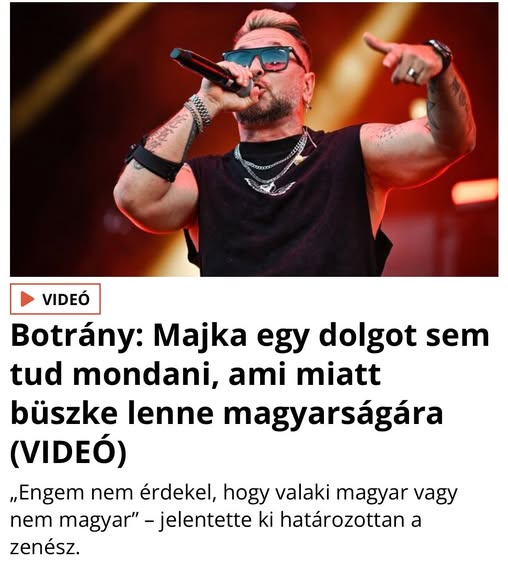
Task: Click the wristwatch on the raised arm
Action: 441,53
